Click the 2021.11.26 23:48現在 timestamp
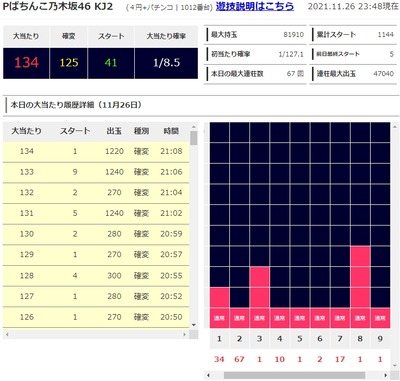The height and width of the screenshot is (381, 400). 353,7
